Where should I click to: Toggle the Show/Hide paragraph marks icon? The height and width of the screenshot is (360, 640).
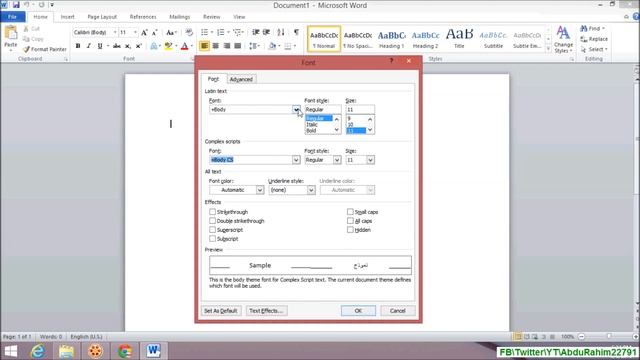click(296, 32)
